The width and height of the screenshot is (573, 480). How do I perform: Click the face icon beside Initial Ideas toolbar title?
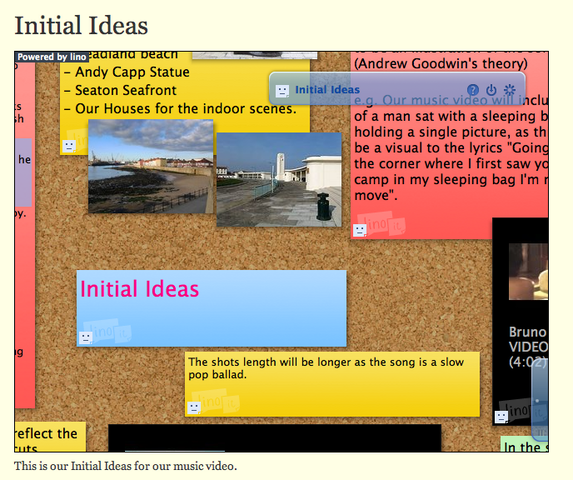[282, 91]
